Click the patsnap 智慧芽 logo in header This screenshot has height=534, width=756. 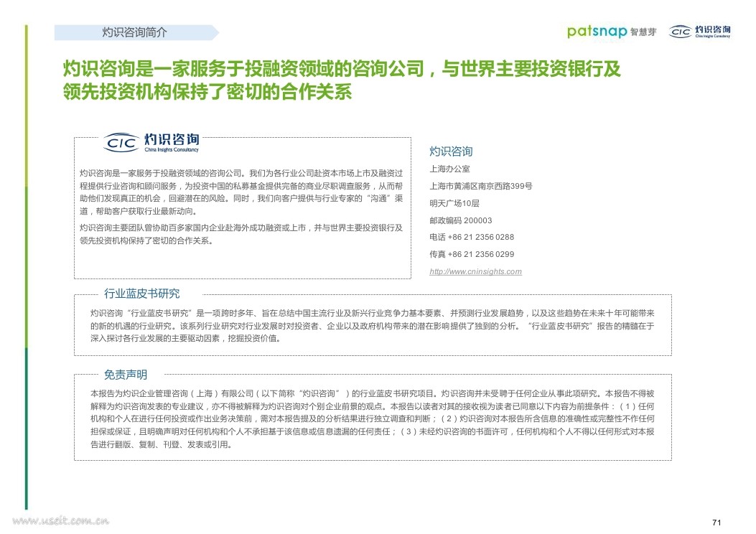coord(612,32)
